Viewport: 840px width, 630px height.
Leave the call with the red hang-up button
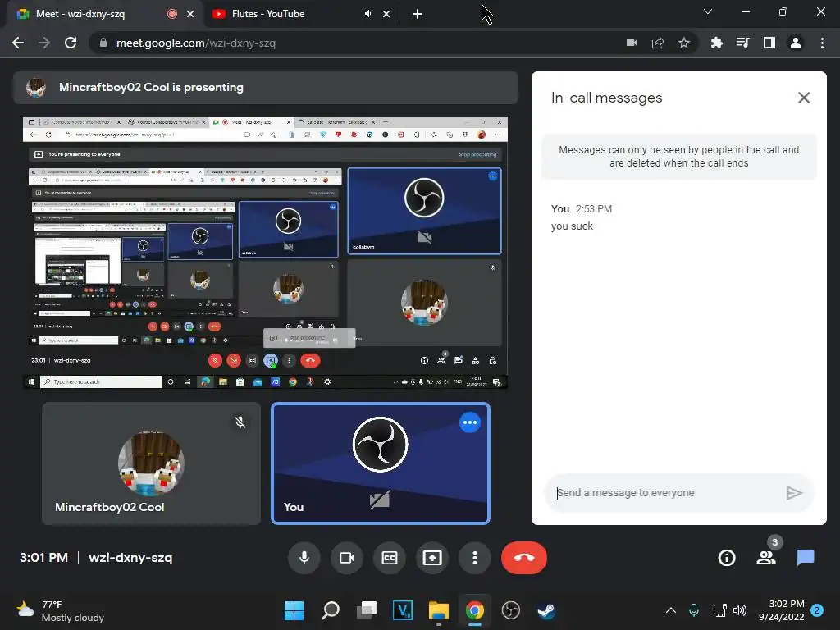click(x=524, y=558)
